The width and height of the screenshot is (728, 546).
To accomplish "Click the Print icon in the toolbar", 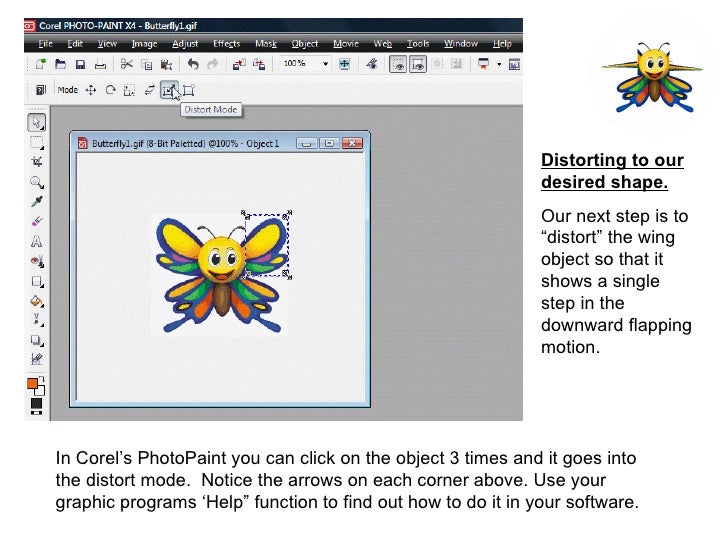I will [x=100, y=64].
